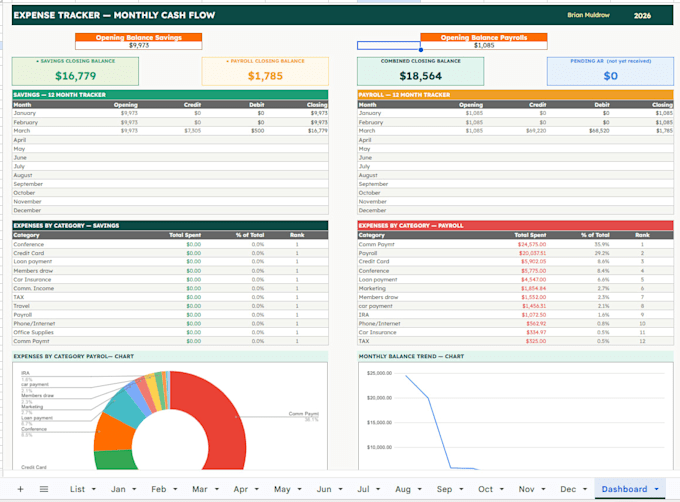Open the all sheets list icon
The image size is (680, 502).
point(44,489)
